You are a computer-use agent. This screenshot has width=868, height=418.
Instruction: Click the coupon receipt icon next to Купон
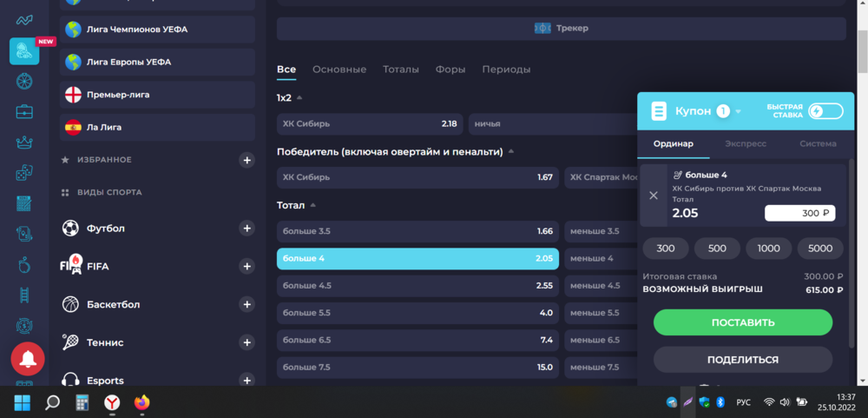coord(659,111)
